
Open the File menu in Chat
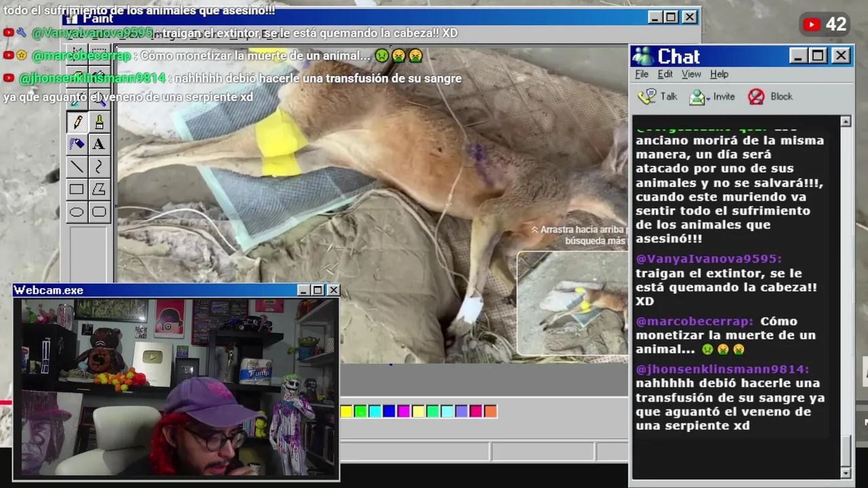point(642,74)
